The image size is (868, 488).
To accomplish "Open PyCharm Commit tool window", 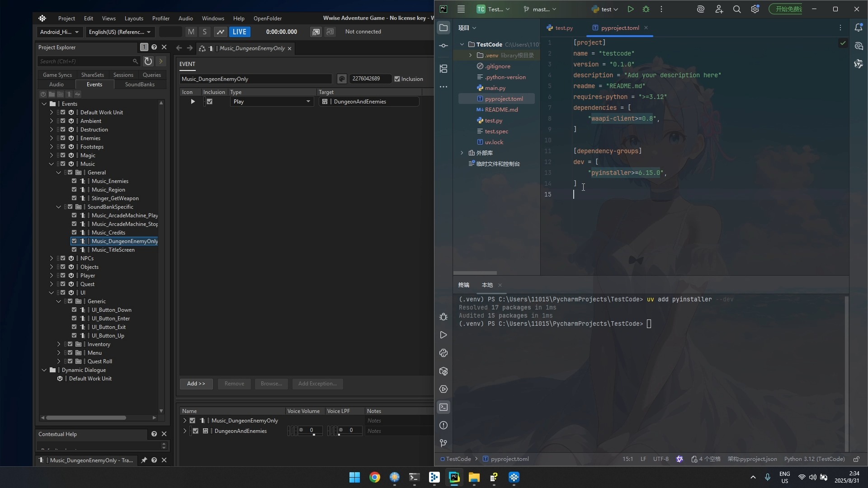I will point(443,46).
